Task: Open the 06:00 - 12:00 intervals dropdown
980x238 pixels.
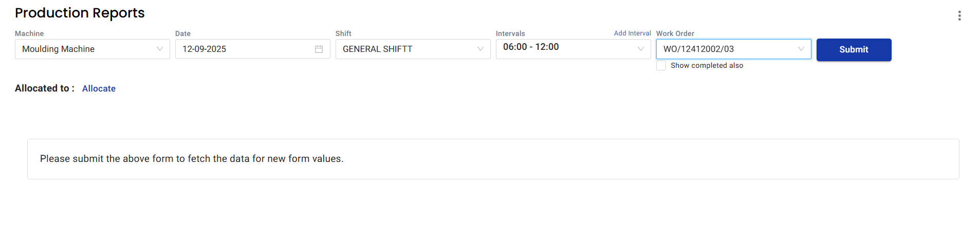Action: pyautogui.click(x=565, y=49)
